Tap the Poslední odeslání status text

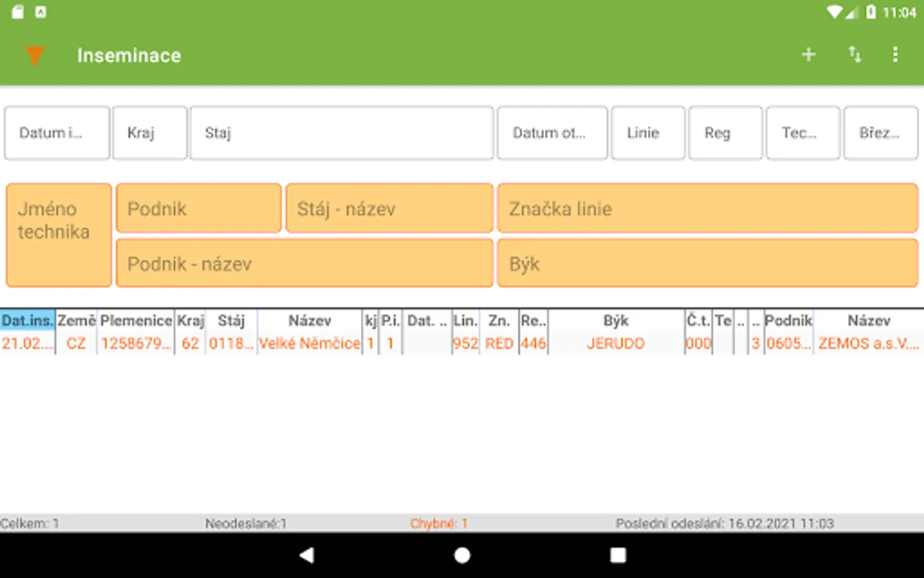(x=724, y=523)
